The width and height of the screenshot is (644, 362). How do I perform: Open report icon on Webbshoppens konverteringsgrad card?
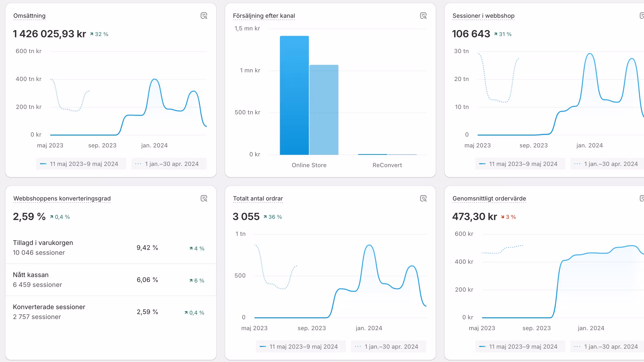click(x=204, y=198)
